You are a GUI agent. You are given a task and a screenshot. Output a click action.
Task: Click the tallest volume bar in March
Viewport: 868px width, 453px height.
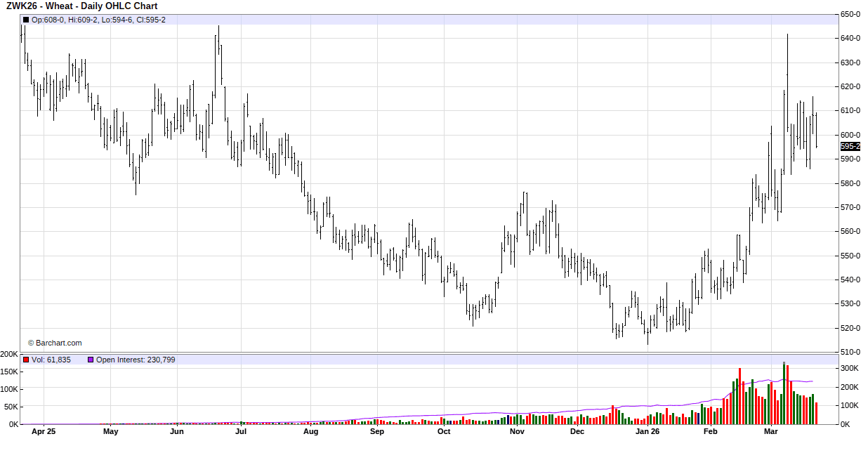[784, 393]
